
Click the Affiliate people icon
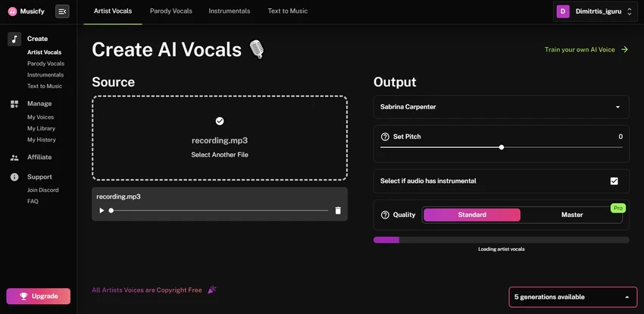(x=14, y=158)
